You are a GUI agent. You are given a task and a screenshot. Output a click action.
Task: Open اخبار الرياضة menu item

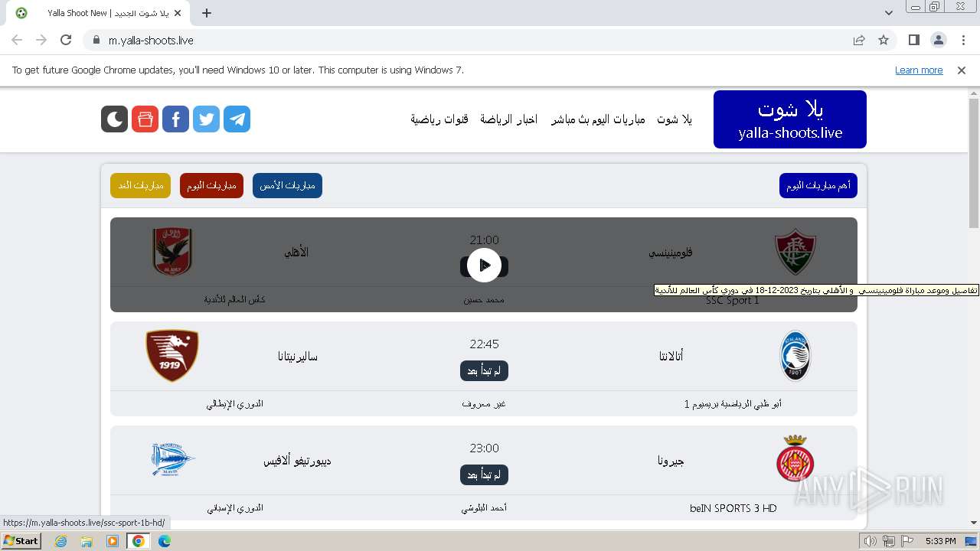coord(509,119)
